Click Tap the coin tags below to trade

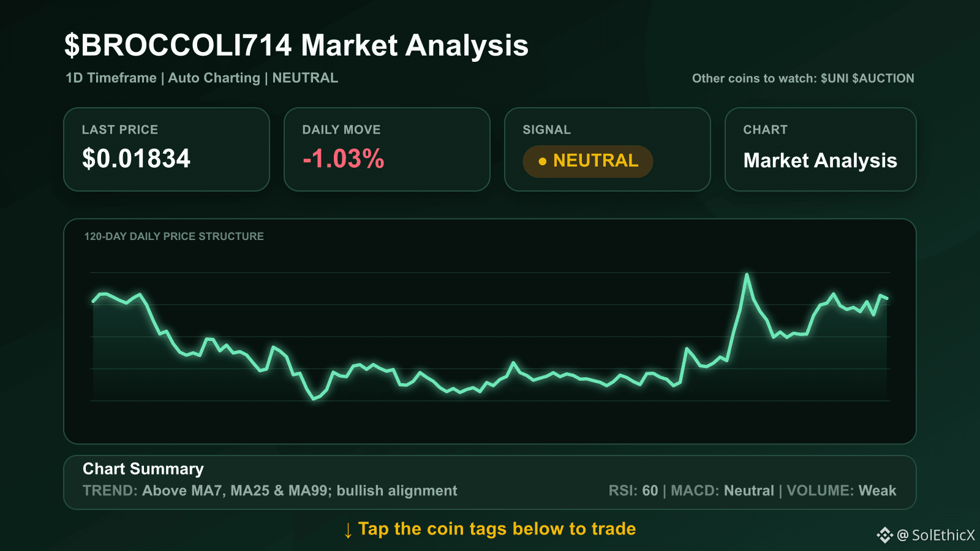[x=497, y=529]
